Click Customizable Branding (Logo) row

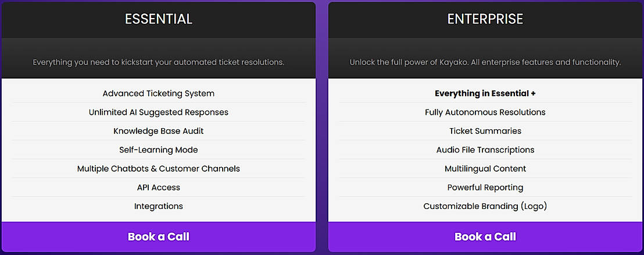tap(485, 206)
